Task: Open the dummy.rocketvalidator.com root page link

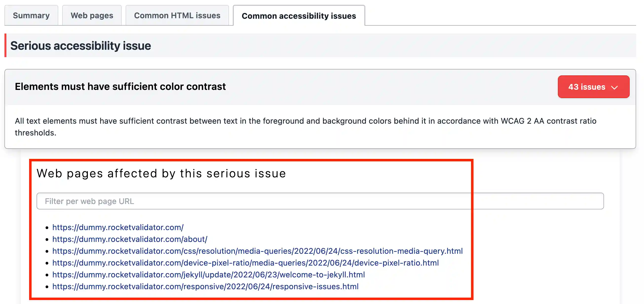Action: point(118,227)
